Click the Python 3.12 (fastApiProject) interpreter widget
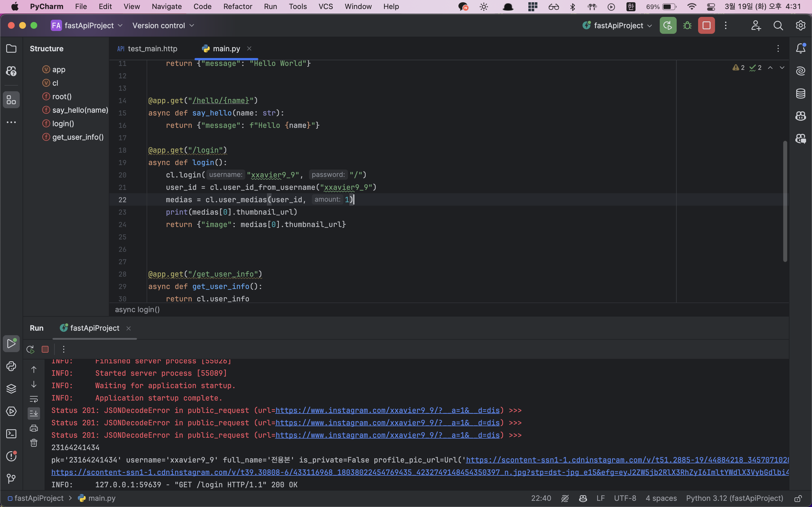The width and height of the screenshot is (812, 507). click(734, 498)
